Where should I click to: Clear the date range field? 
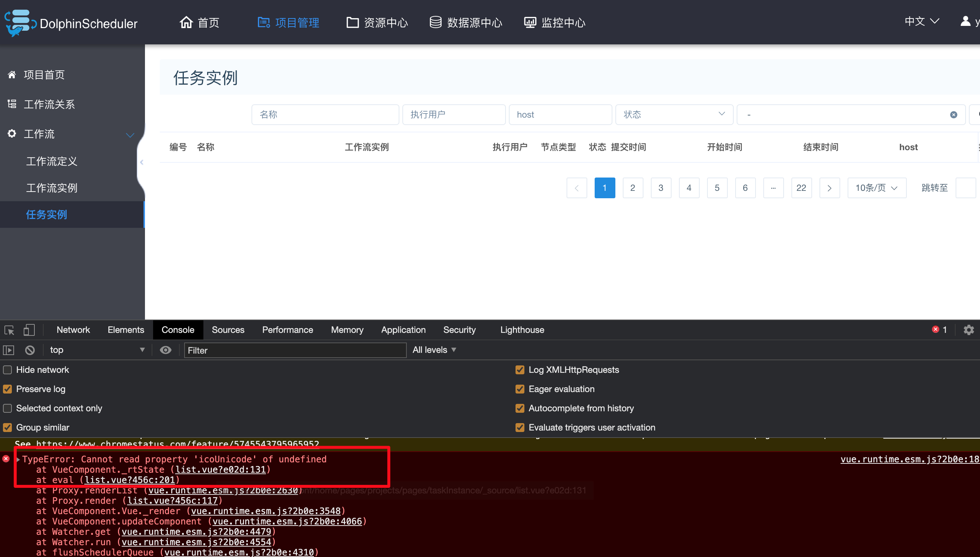[x=953, y=115]
